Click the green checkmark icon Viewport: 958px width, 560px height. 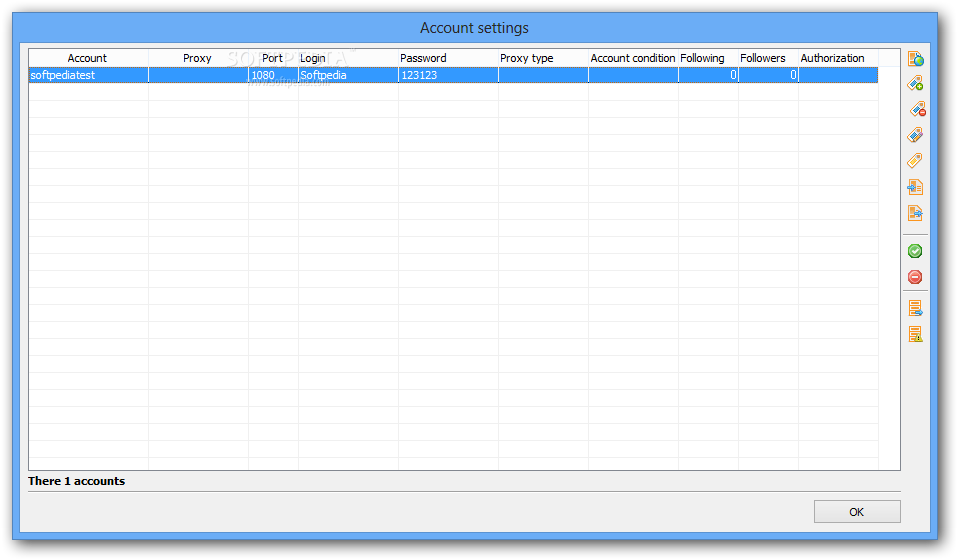(915, 251)
